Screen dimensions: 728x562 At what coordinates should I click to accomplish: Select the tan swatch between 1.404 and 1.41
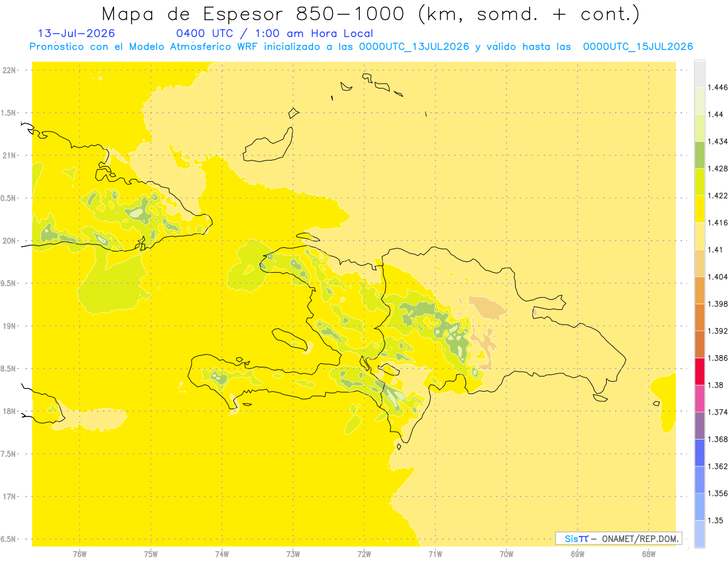[x=699, y=263]
